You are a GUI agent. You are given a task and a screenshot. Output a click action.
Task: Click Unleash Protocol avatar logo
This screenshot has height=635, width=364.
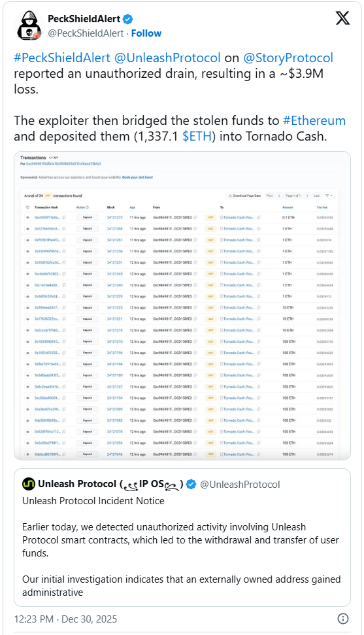point(29,484)
